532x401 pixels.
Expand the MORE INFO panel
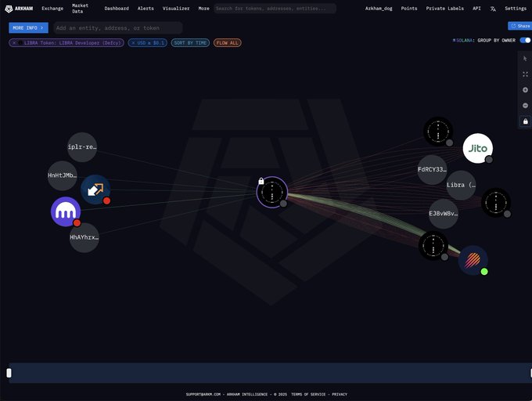coord(28,28)
